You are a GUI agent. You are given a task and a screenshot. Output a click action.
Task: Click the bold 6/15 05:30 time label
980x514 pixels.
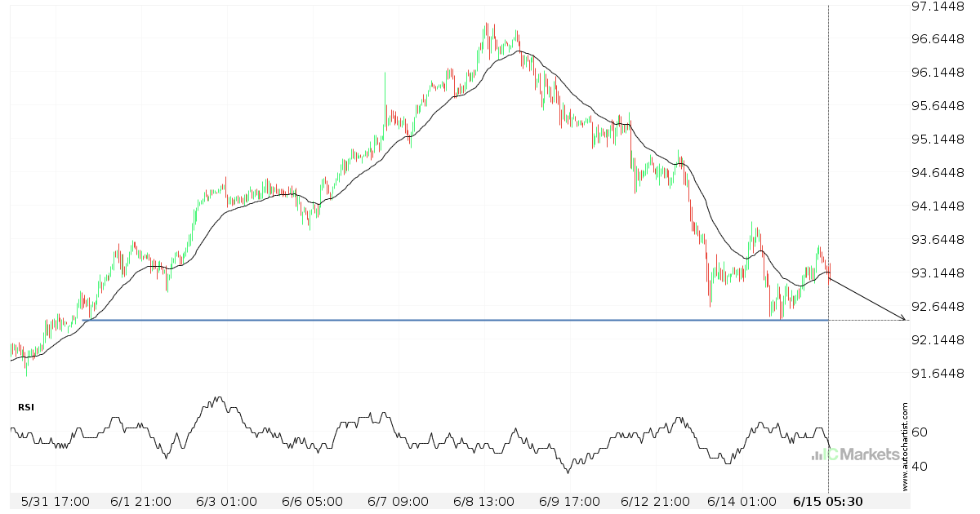(829, 501)
